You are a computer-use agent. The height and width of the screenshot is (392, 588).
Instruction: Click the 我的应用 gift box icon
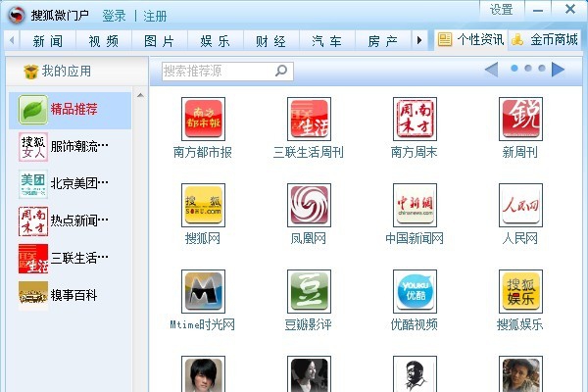[x=30, y=72]
